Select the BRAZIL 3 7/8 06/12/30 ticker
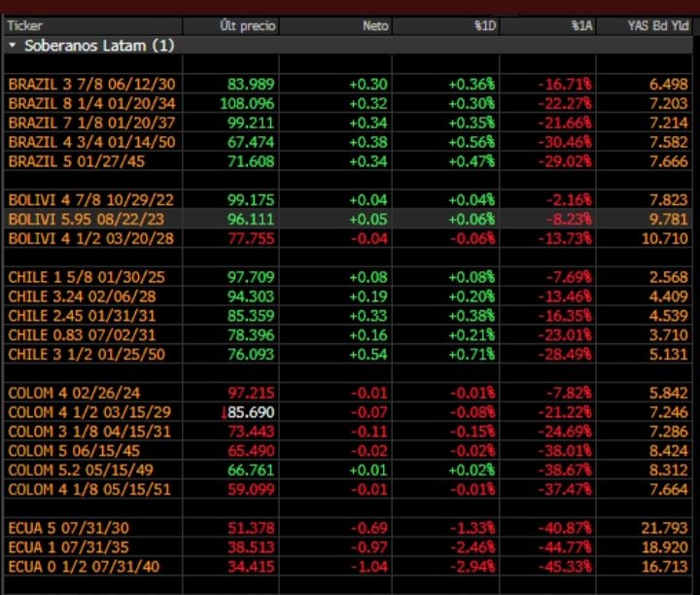 (x=92, y=84)
